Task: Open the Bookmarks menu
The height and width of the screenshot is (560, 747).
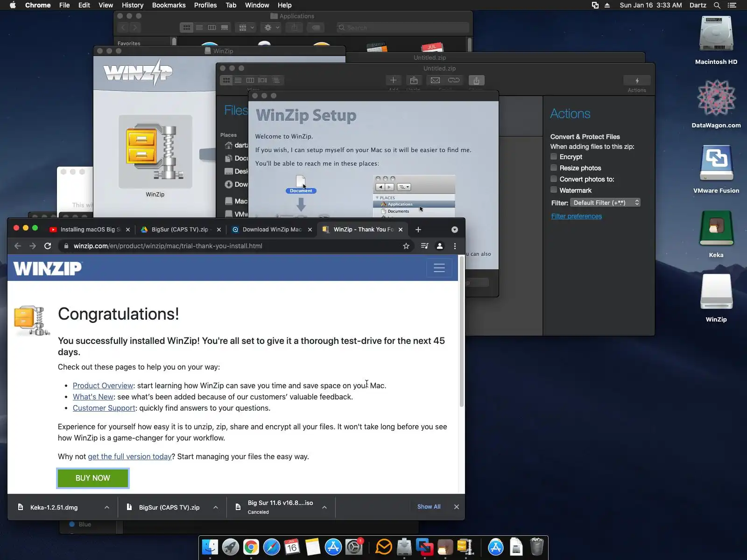Action: (x=169, y=5)
